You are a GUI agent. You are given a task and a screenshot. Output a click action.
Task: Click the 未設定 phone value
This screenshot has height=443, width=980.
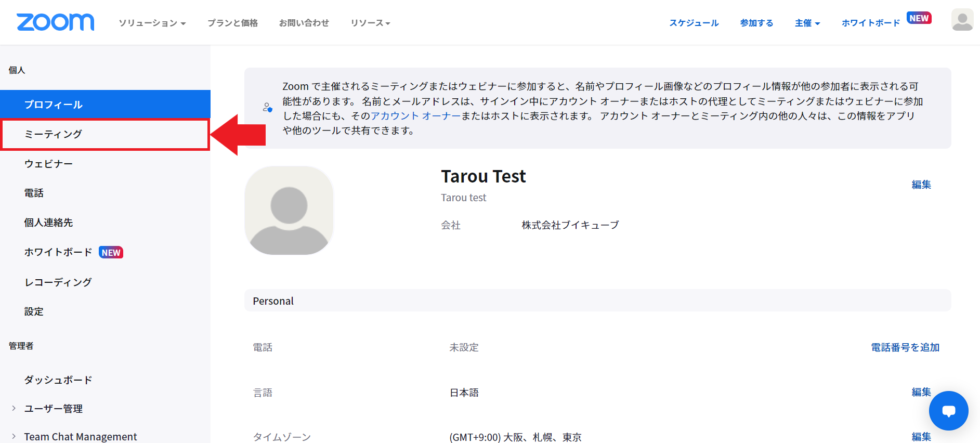[464, 347]
